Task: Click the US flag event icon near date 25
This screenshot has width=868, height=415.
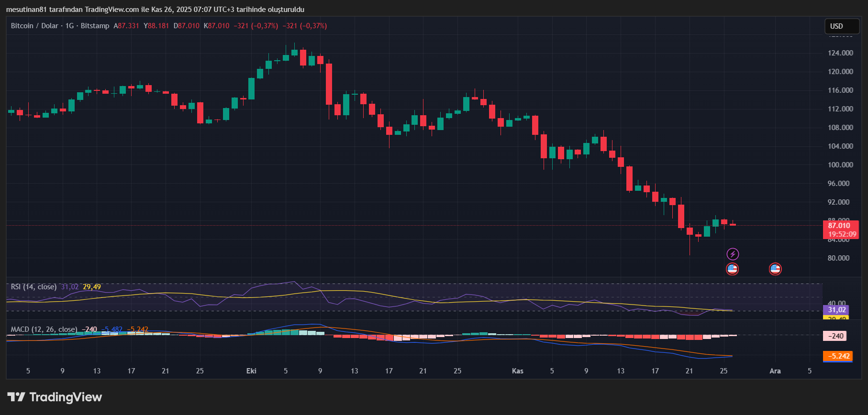Action: tap(732, 269)
